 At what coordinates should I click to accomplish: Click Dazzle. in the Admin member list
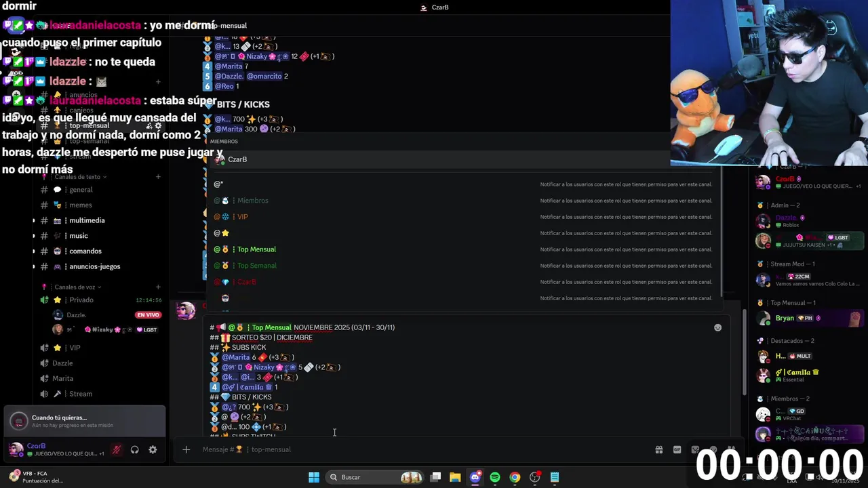(x=809, y=221)
